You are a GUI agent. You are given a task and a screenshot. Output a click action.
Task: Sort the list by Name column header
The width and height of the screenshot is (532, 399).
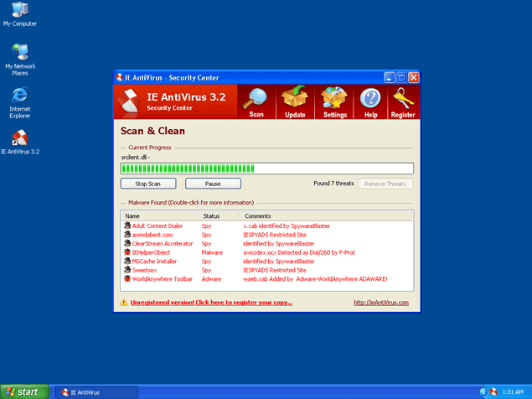point(159,216)
